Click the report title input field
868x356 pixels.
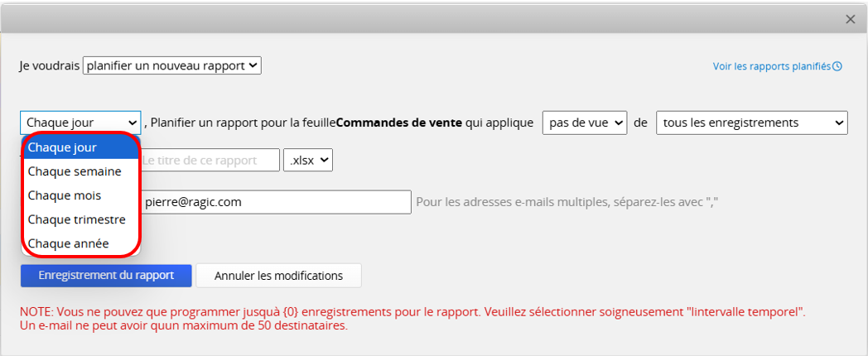[210, 160]
